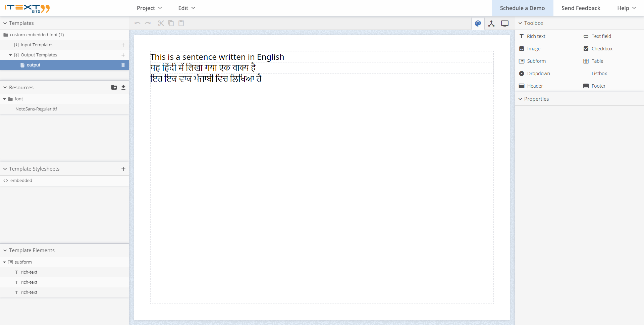Create a new folder in Resources

(x=114, y=87)
